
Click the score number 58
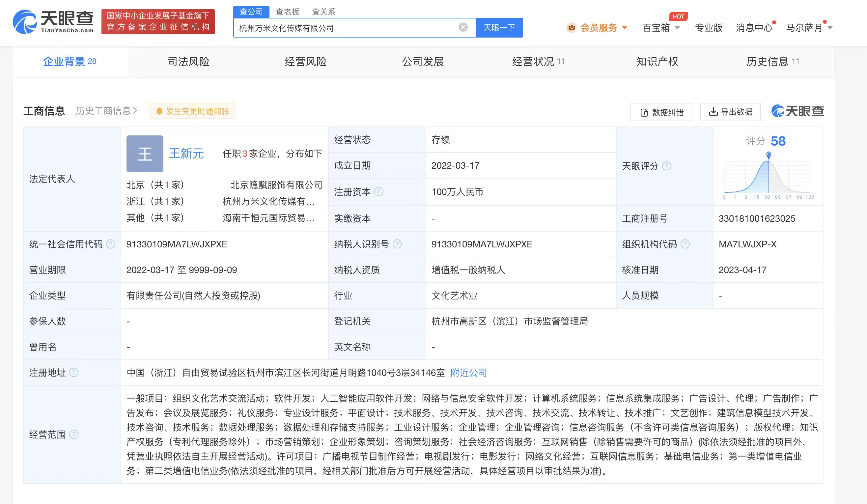(x=778, y=141)
